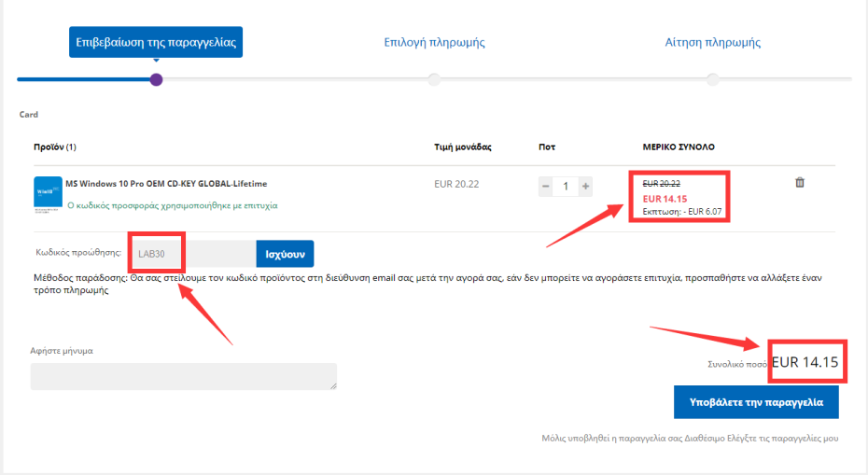The height and width of the screenshot is (475, 868).
Task: Click the discounted subtotal EUR 14.15 in red
Action: (665, 199)
